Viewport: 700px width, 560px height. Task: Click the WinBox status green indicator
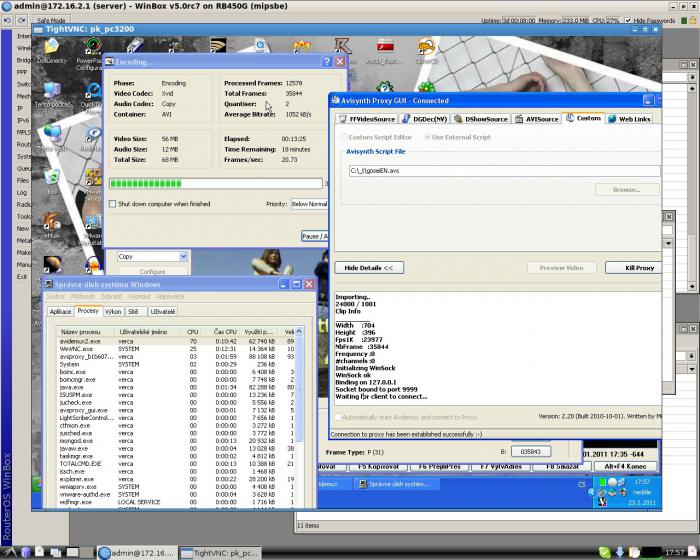pos(683,20)
